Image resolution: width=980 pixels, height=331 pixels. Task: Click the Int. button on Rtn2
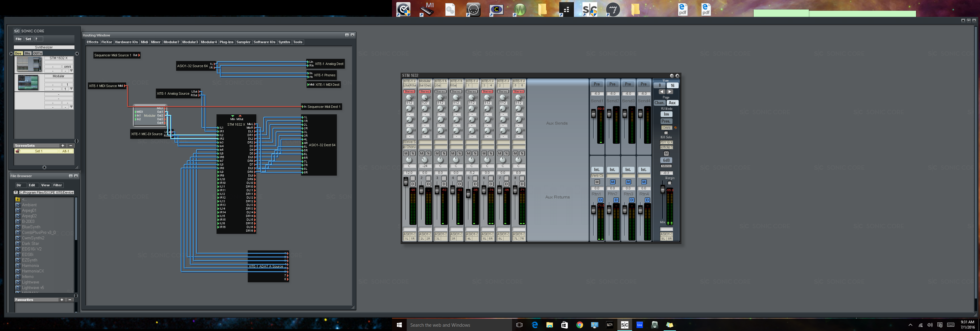(x=612, y=169)
